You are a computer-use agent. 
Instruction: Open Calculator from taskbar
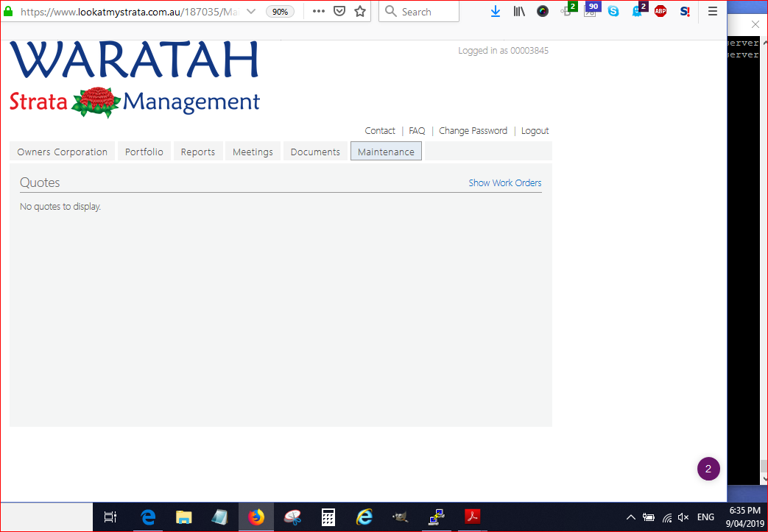point(328,517)
